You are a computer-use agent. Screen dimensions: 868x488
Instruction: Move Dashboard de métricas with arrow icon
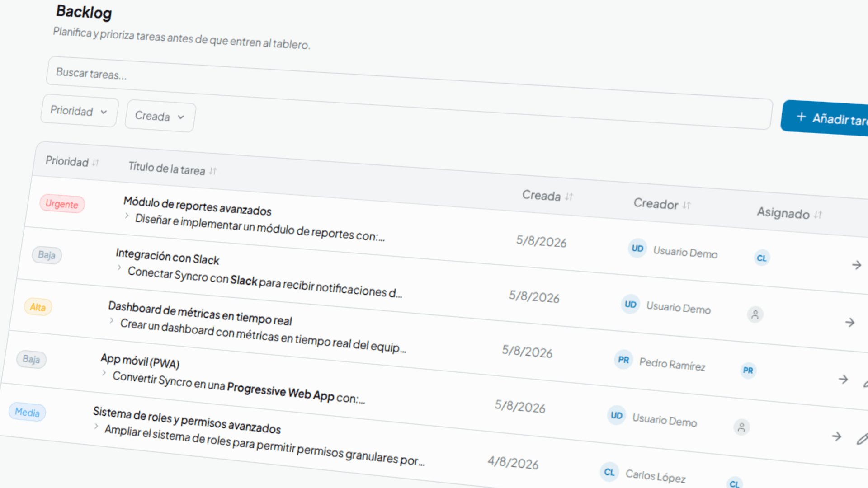[843, 379]
